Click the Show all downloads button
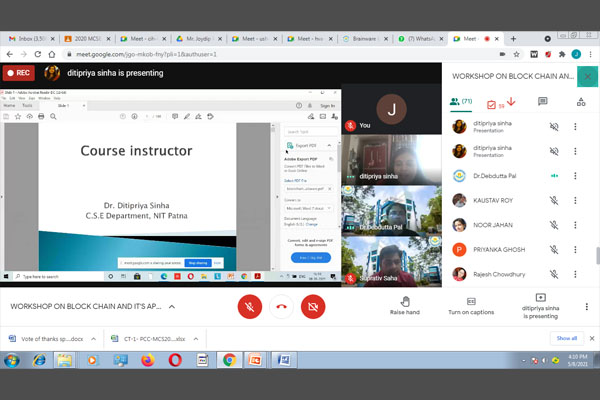 pyautogui.click(x=567, y=338)
